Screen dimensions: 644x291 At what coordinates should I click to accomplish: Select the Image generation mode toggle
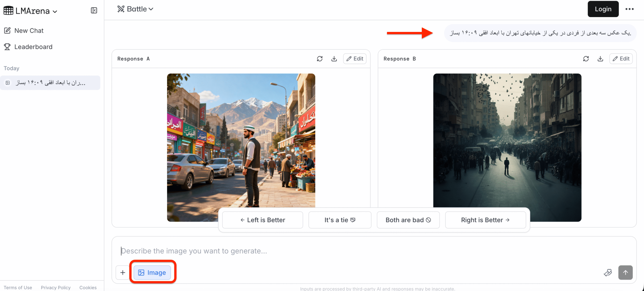(152, 272)
